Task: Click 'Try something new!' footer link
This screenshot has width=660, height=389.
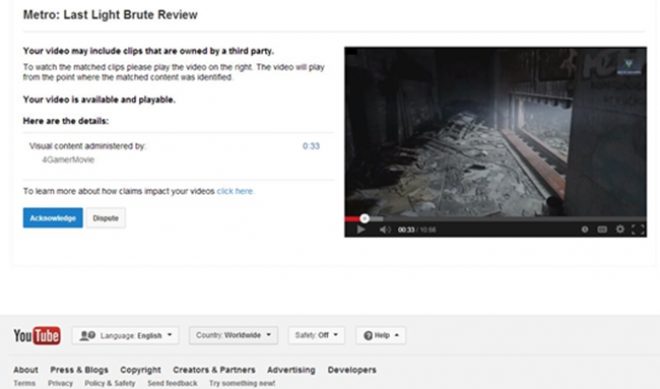Action: click(242, 383)
